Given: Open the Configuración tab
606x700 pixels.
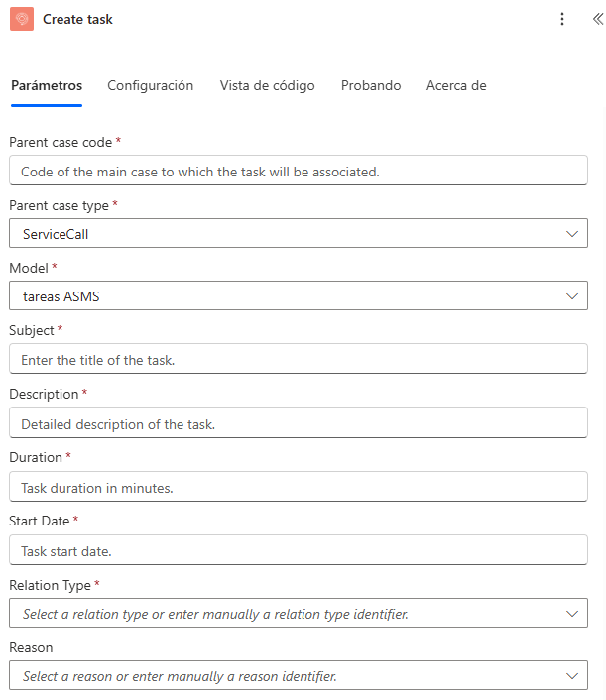Looking at the screenshot, I should coord(151,86).
